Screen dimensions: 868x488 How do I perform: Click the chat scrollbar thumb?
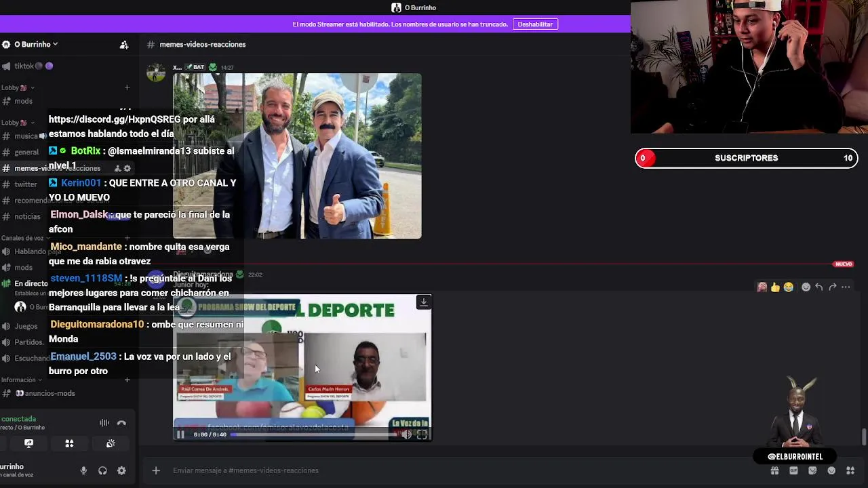[864, 437]
